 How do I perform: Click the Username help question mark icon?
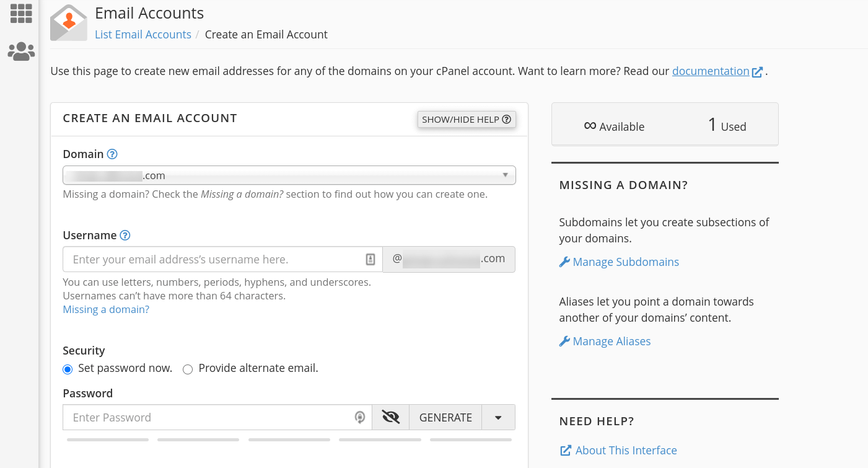(x=125, y=235)
